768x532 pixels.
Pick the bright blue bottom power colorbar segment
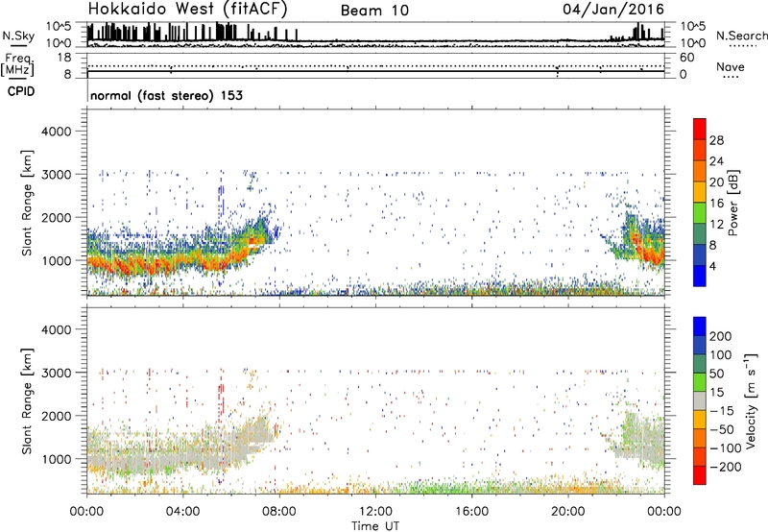700,276
